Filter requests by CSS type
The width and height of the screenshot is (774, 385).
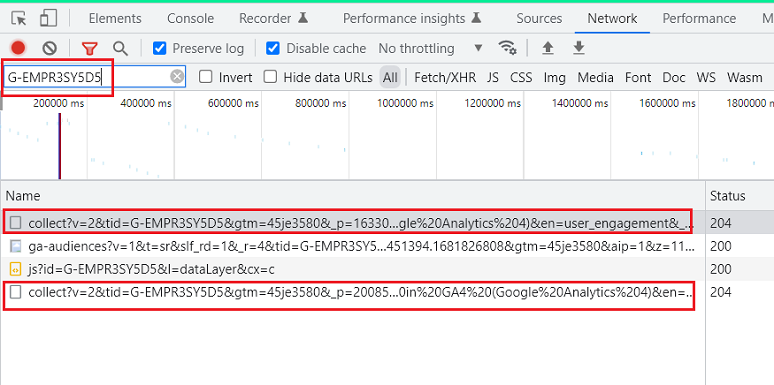pos(521,77)
